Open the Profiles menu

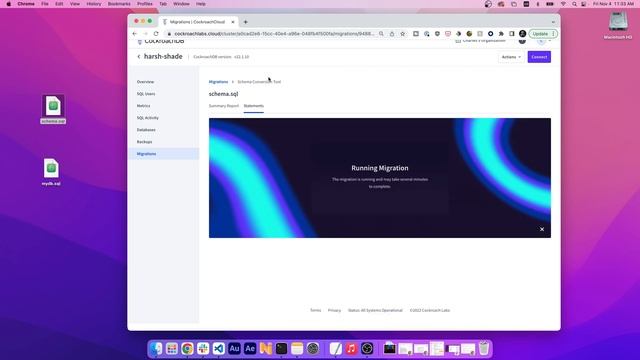coord(144,4)
